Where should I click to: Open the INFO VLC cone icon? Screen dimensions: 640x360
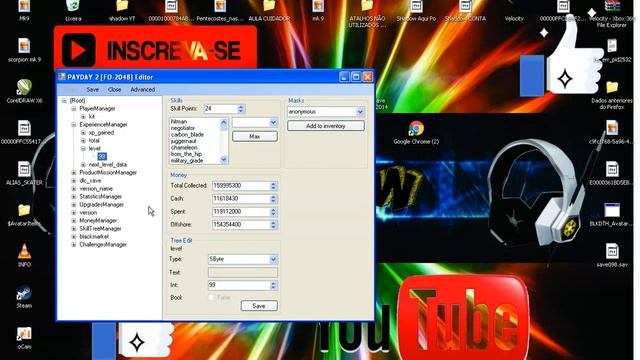(x=24, y=252)
